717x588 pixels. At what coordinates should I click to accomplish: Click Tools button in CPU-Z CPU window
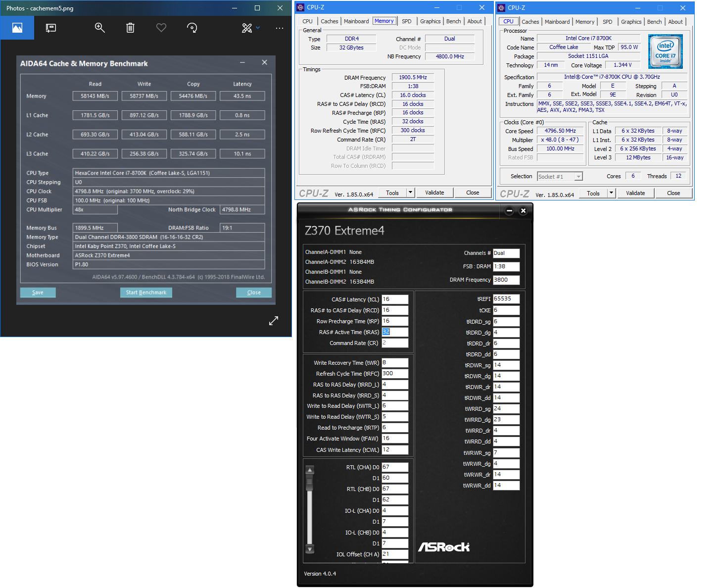[x=593, y=193]
